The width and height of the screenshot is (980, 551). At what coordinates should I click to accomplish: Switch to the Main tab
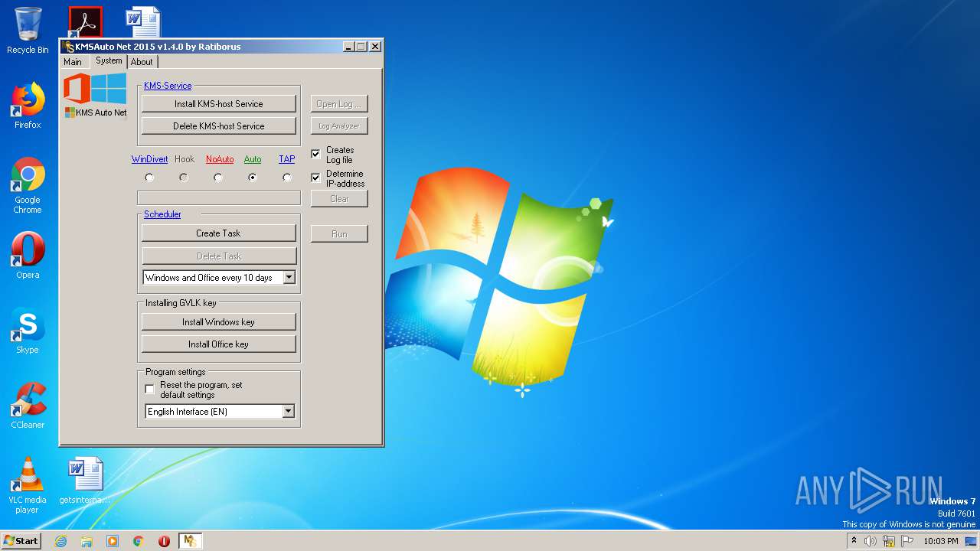click(73, 62)
